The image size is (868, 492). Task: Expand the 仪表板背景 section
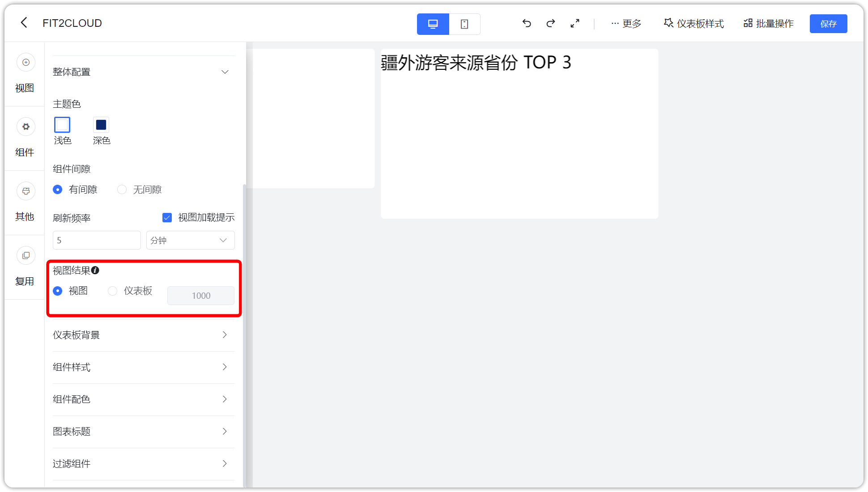[144, 335]
